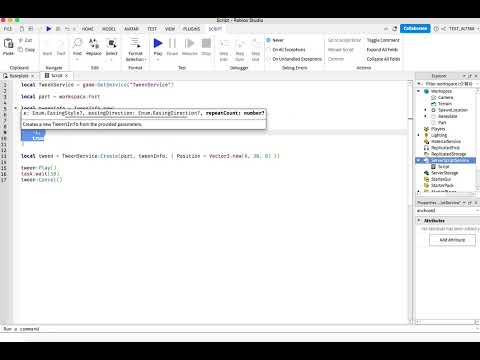
Task: Click the Step Over debugger icon
Action: point(240,43)
